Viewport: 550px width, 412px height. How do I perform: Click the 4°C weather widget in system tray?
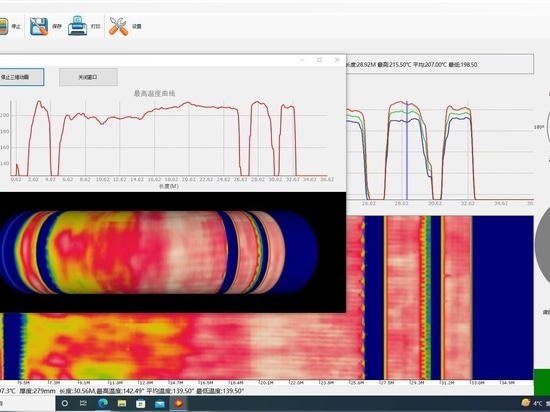(535, 403)
